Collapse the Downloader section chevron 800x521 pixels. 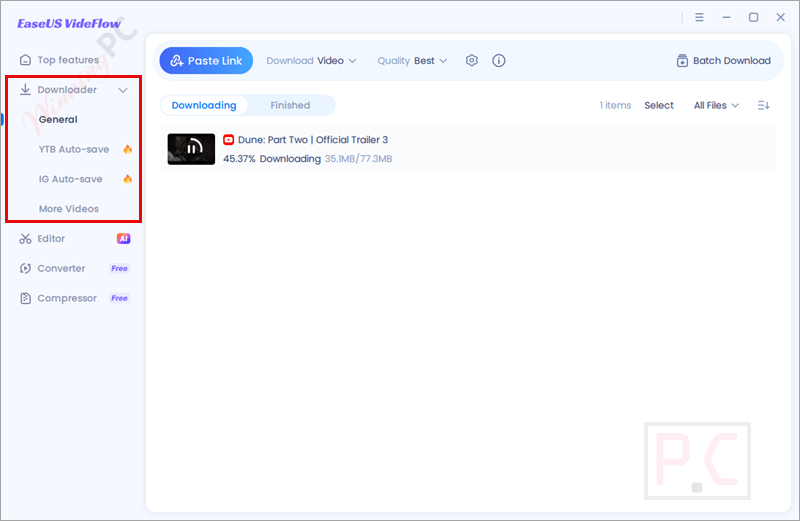(123, 90)
